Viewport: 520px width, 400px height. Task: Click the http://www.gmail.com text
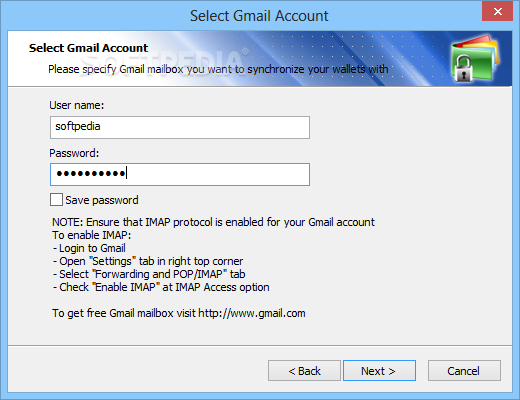252,313
